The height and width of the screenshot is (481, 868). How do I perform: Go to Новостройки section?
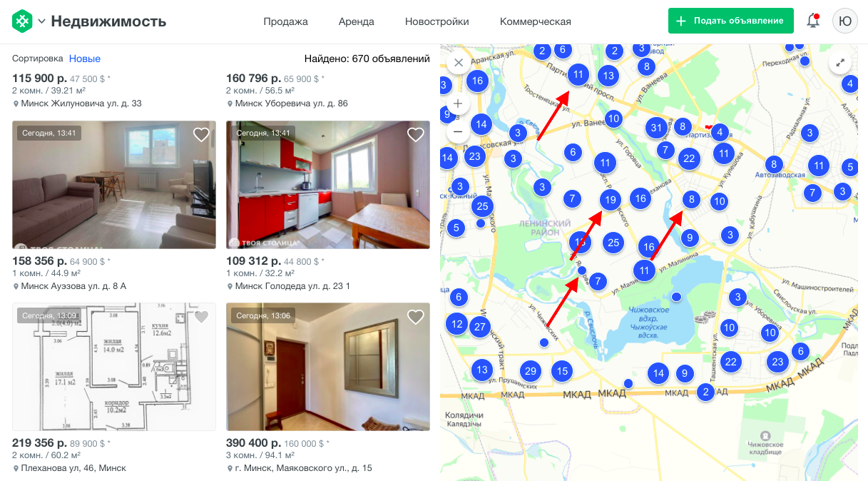pos(437,21)
